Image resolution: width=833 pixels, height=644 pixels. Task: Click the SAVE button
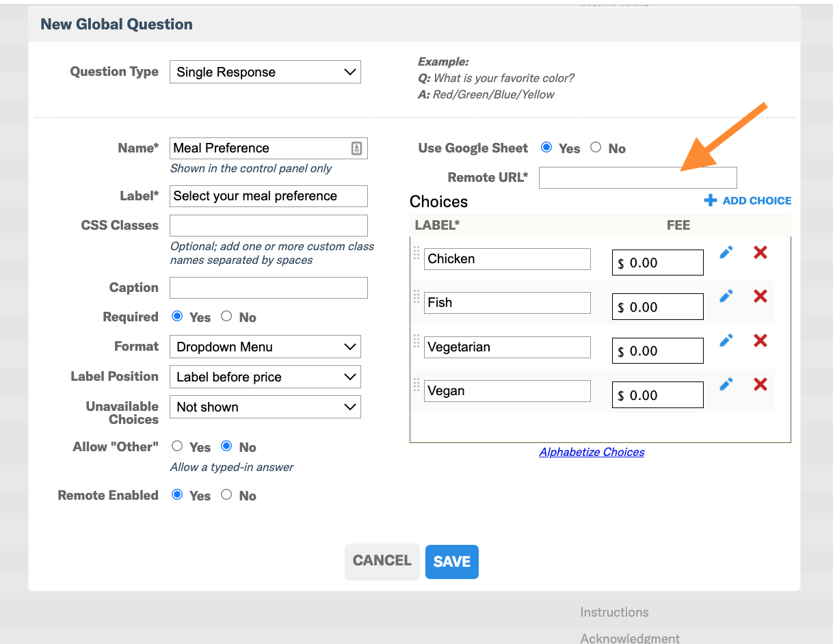[x=452, y=562]
